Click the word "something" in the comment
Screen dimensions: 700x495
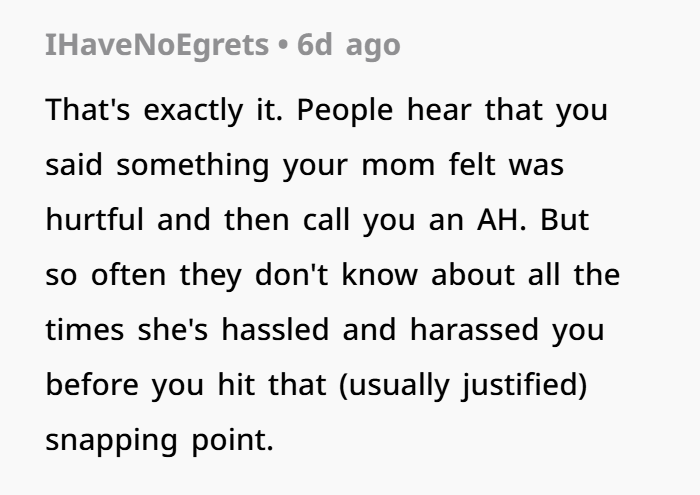(x=193, y=166)
